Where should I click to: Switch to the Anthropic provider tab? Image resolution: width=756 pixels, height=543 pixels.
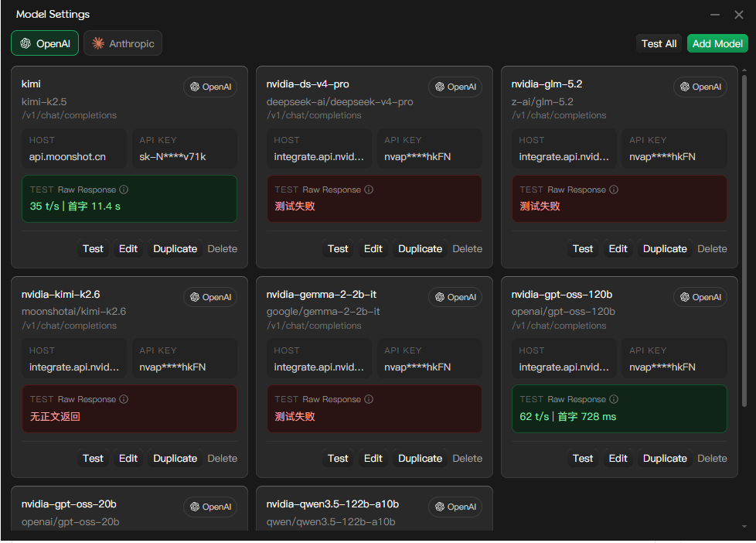(123, 43)
